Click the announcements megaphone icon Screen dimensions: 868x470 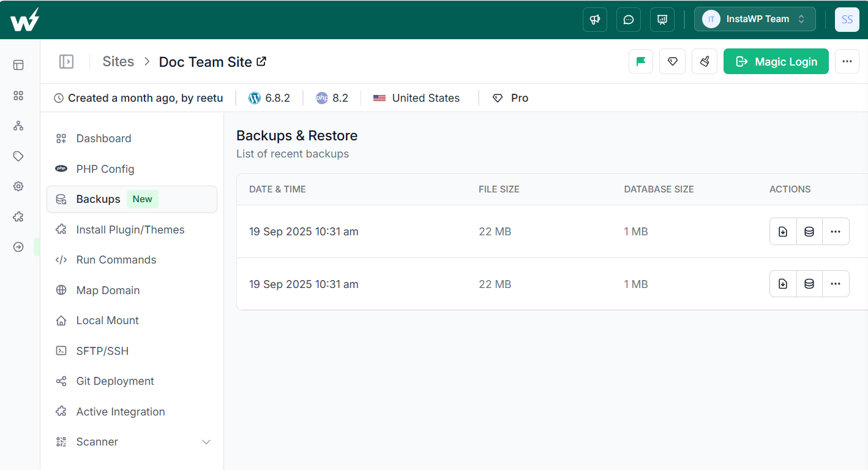coord(594,20)
